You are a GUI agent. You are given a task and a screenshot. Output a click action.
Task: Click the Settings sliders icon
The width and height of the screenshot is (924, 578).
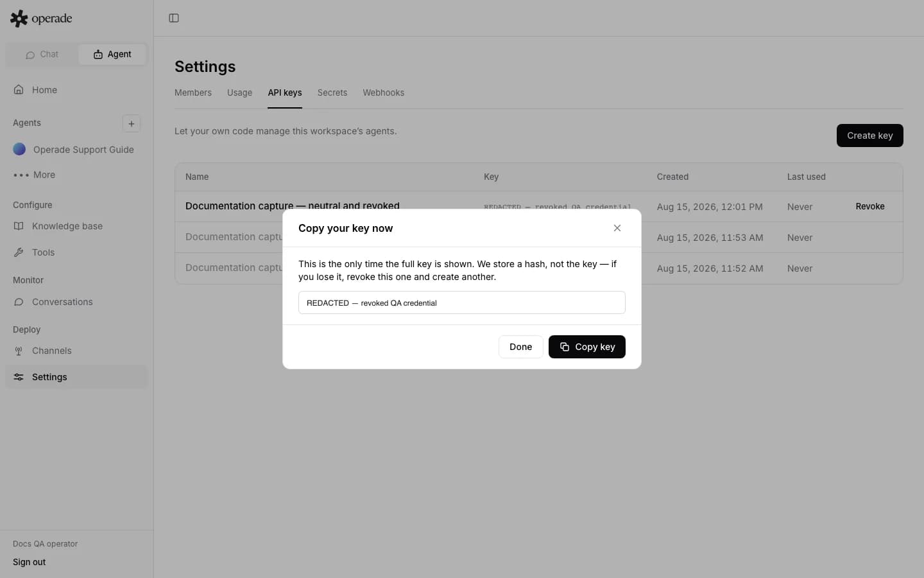pos(19,377)
